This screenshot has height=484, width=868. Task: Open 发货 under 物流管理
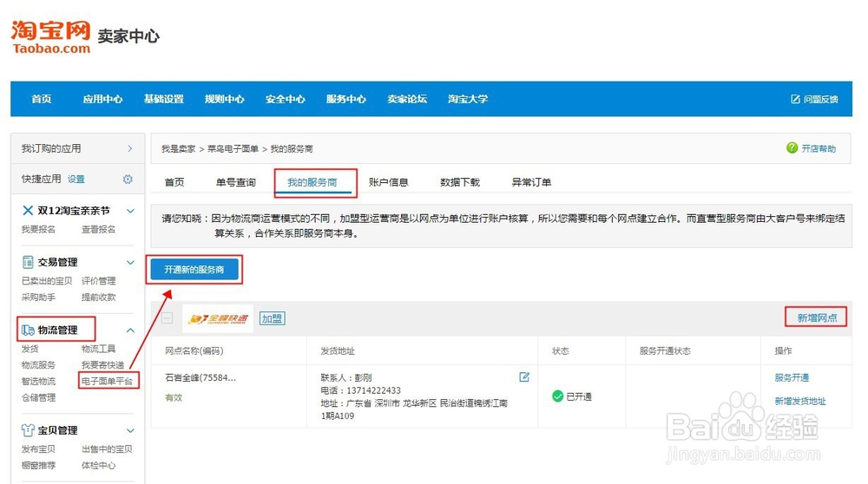click(30, 349)
